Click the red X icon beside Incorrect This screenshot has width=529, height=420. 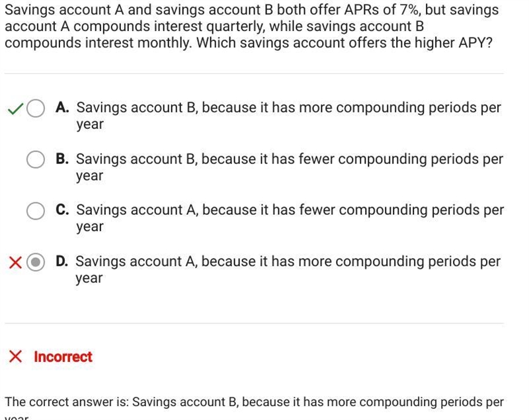[15, 357]
